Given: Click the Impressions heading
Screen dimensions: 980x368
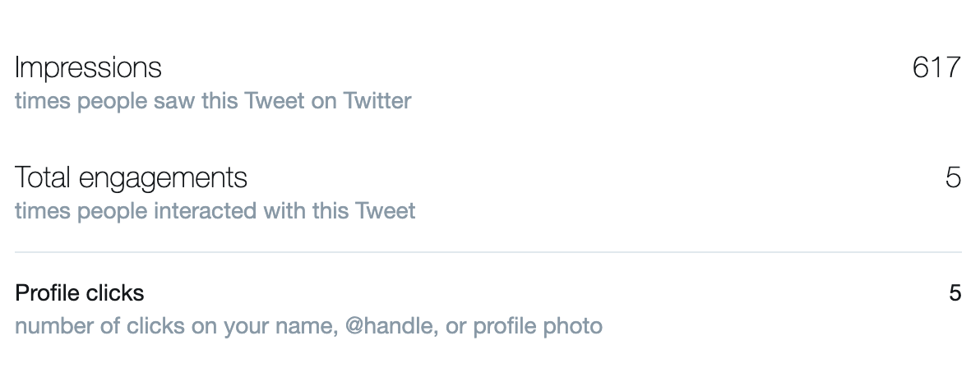Looking at the screenshot, I should point(88,67).
